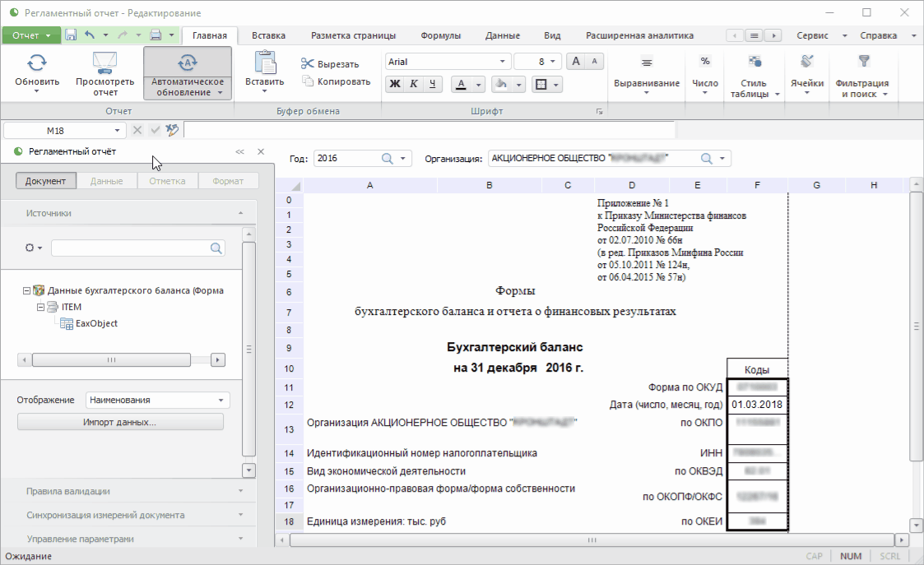The width and height of the screenshot is (924, 565).
Task: Click the font color A swatch
Action: click(x=459, y=84)
